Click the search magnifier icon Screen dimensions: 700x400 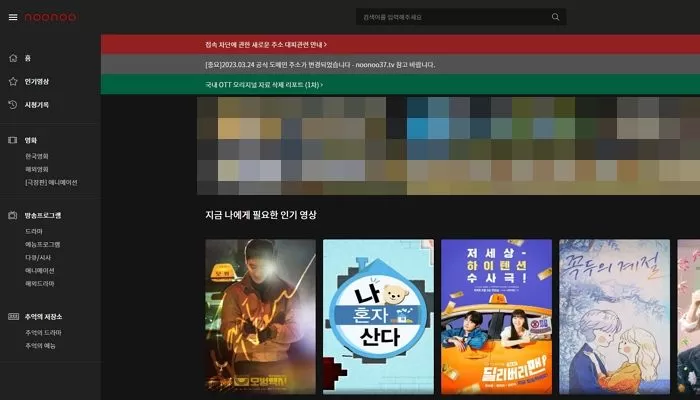(x=555, y=17)
